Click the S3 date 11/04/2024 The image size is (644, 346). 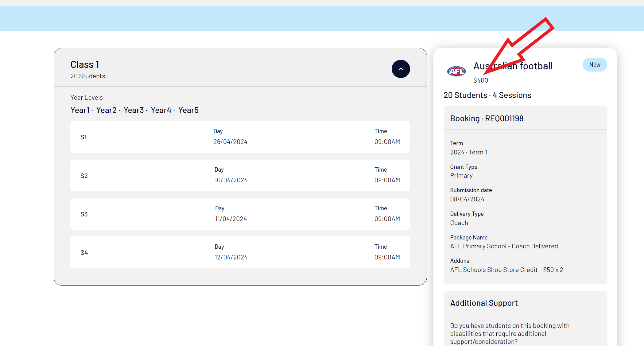coord(231,219)
